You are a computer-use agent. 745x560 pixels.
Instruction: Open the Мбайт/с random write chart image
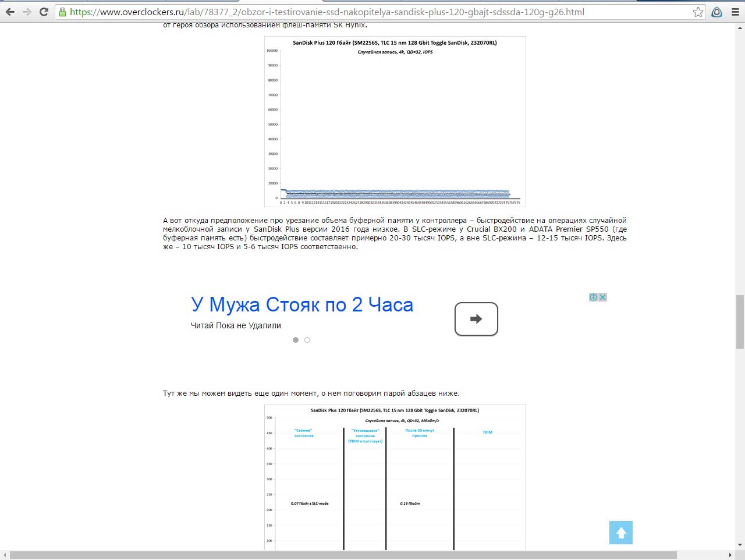pos(395,477)
